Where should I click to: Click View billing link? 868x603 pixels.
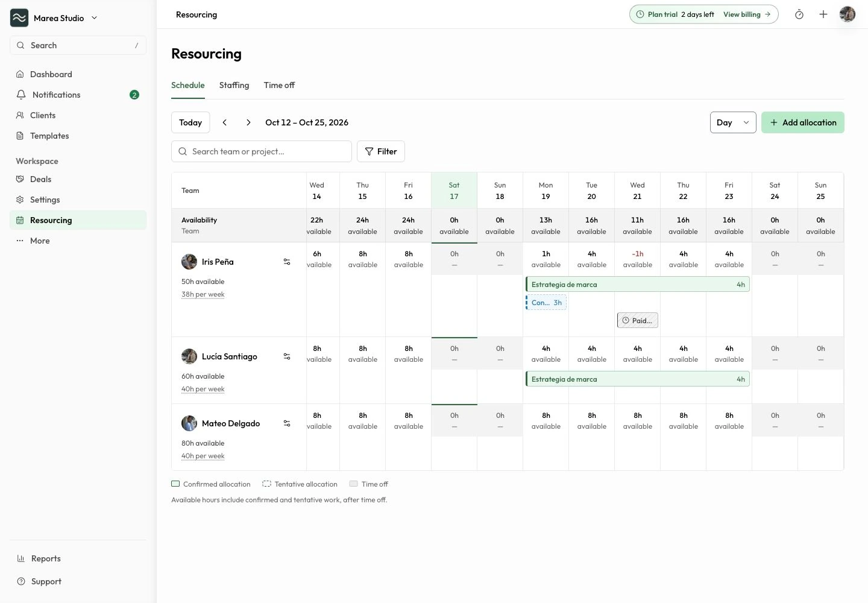point(747,14)
